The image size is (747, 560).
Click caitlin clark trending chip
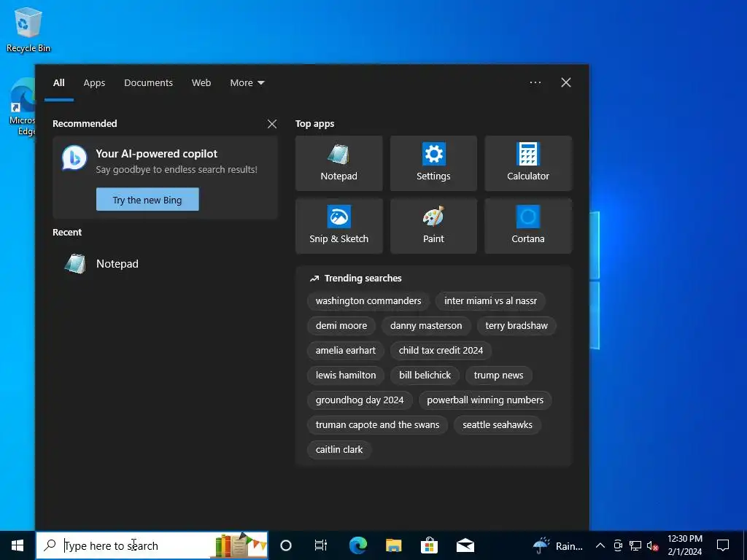338,449
